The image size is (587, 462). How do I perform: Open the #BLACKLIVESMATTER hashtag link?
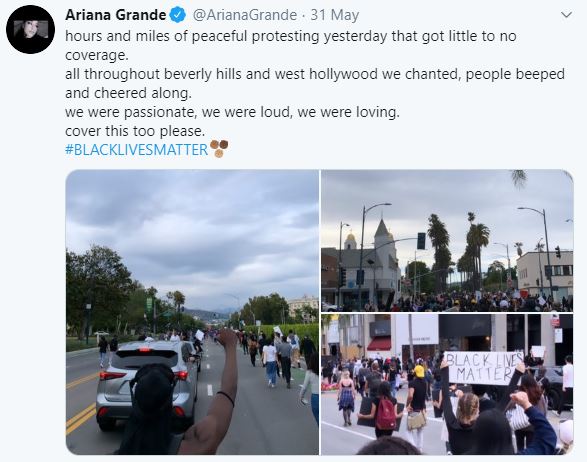pyautogui.click(x=137, y=150)
